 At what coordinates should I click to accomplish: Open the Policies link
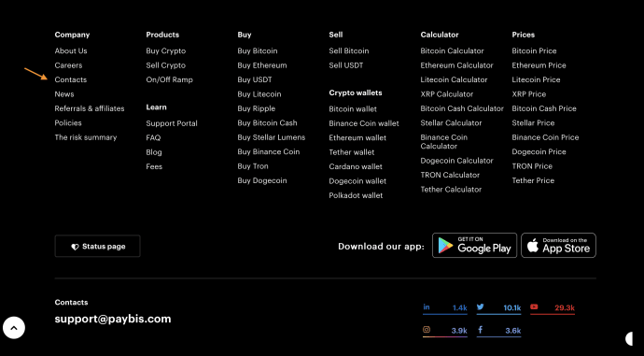(68, 123)
